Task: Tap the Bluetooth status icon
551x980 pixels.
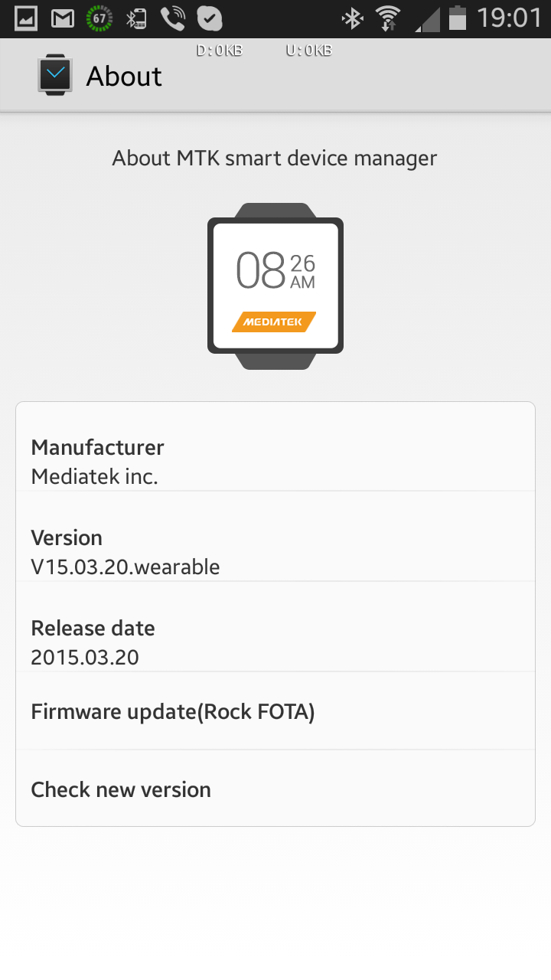Action: pos(352,18)
